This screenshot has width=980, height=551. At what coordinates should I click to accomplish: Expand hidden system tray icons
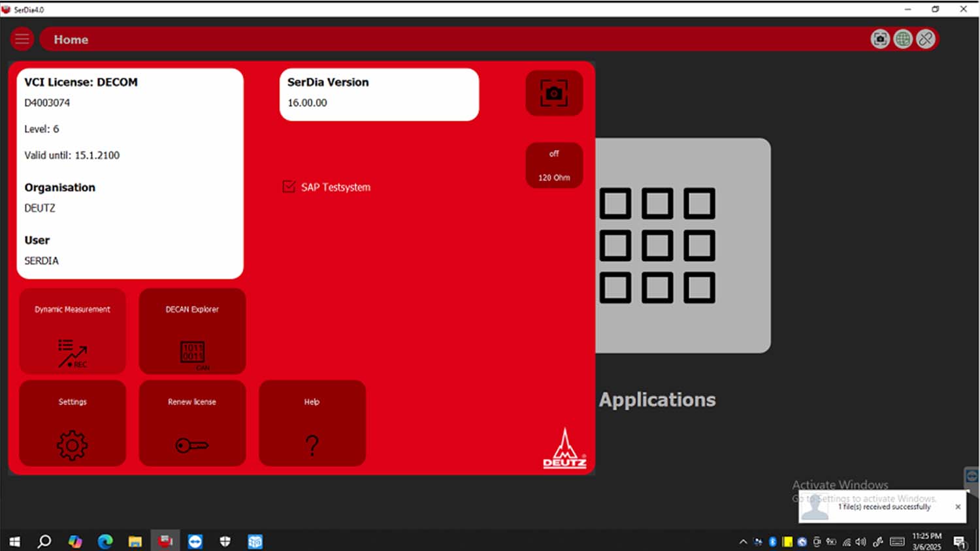coord(743,542)
